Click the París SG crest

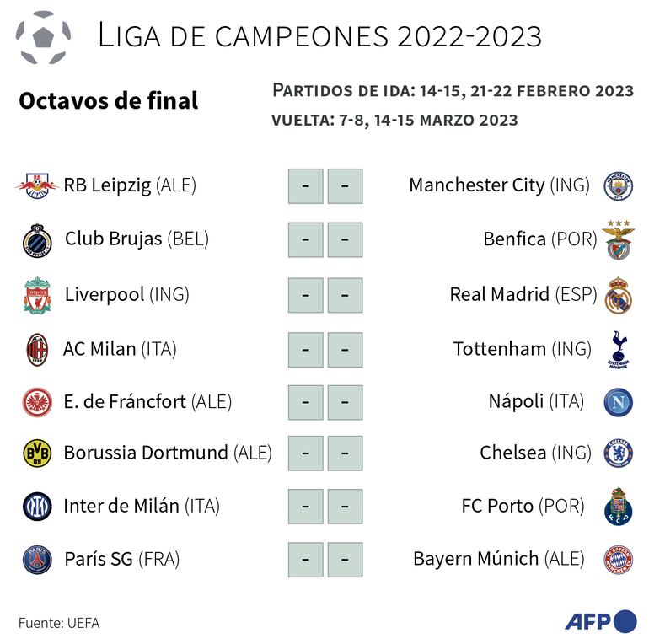tap(37, 560)
